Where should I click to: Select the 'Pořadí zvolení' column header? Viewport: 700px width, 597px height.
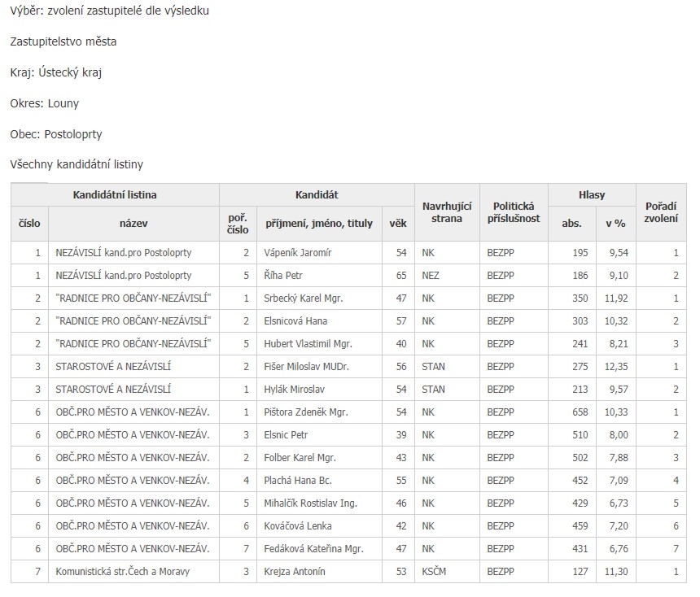(x=661, y=212)
